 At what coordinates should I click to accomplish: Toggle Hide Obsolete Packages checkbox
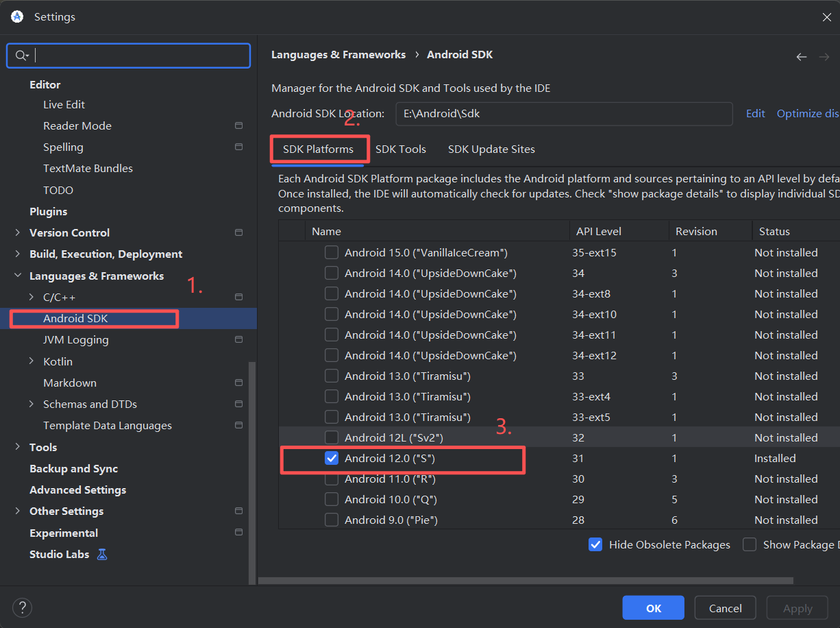point(595,545)
